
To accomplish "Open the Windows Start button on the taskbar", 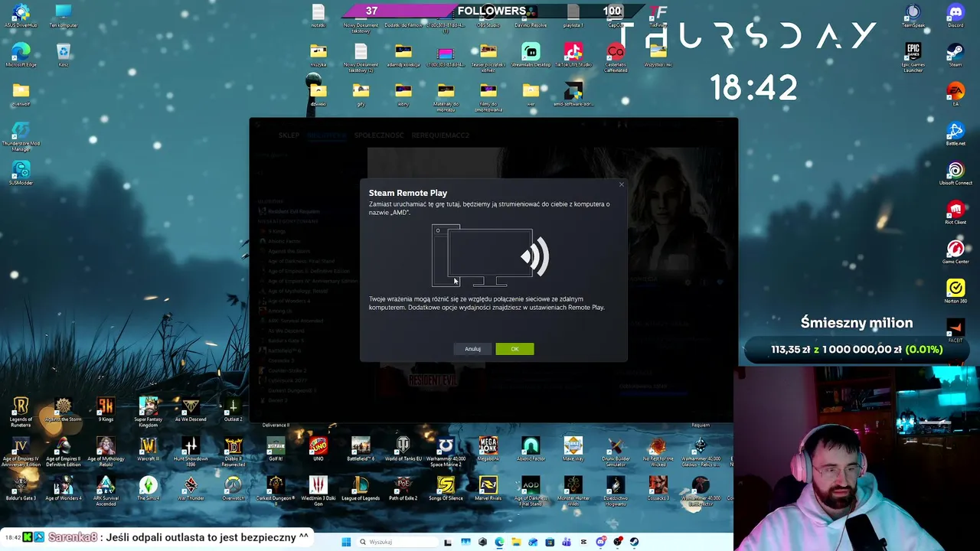I will click(346, 542).
